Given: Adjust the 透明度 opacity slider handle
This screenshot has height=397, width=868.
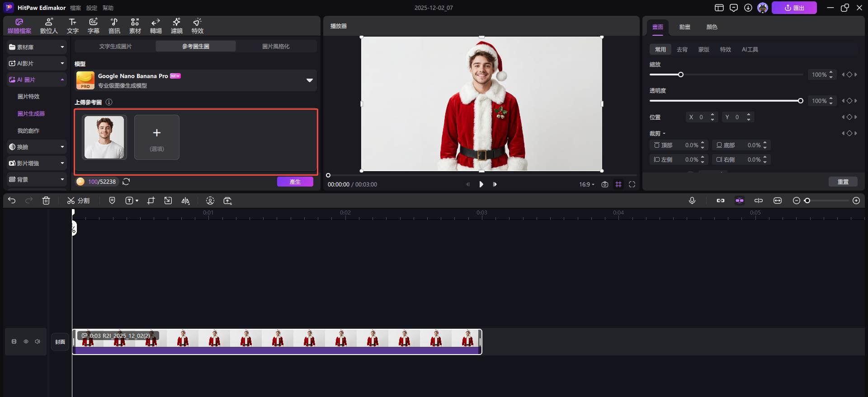Looking at the screenshot, I should pyautogui.click(x=800, y=101).
